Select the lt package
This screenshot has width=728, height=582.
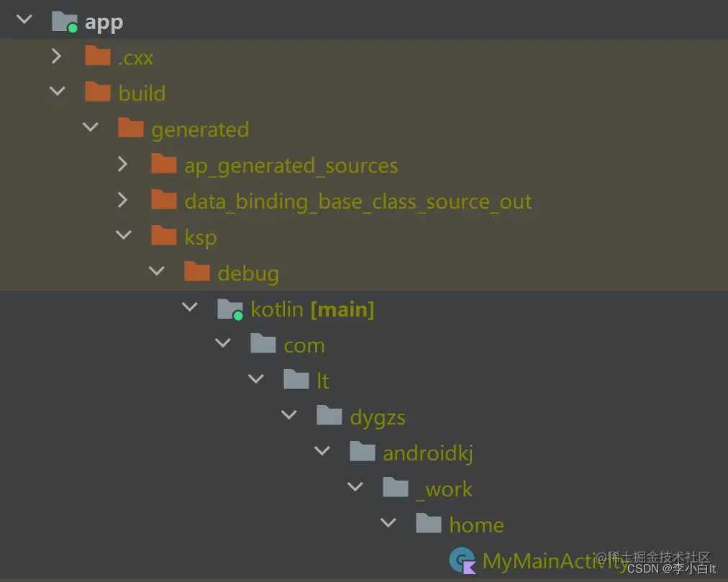tap(321, 380)
